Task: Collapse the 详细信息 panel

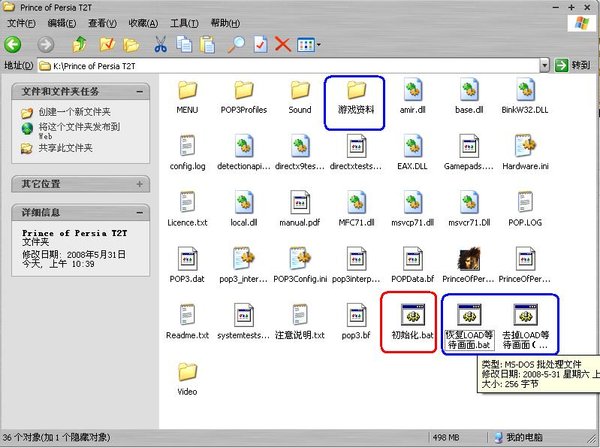Action: click(x=140, y=212)
